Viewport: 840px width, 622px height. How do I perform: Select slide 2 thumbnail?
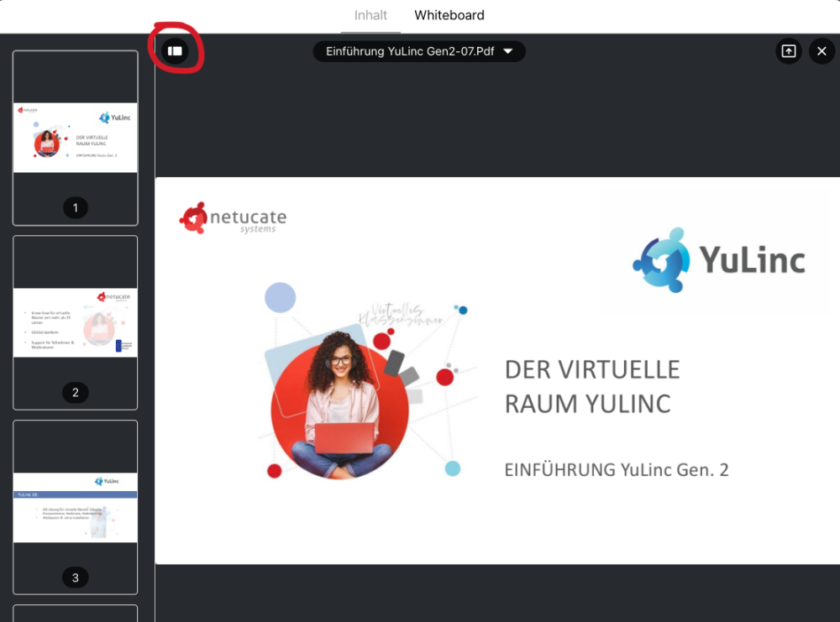(75, 323)
